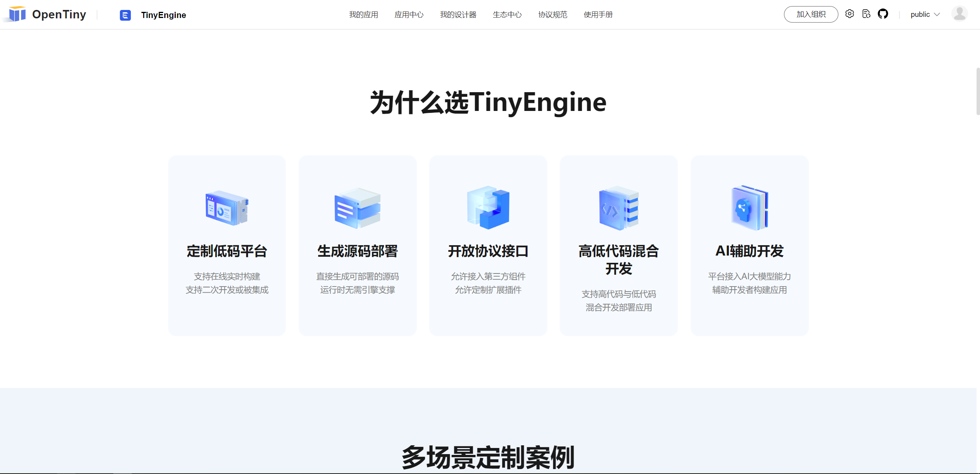Click the 高低代码混合开发 code illustration
980x474 pixels.
pos(619,208)
